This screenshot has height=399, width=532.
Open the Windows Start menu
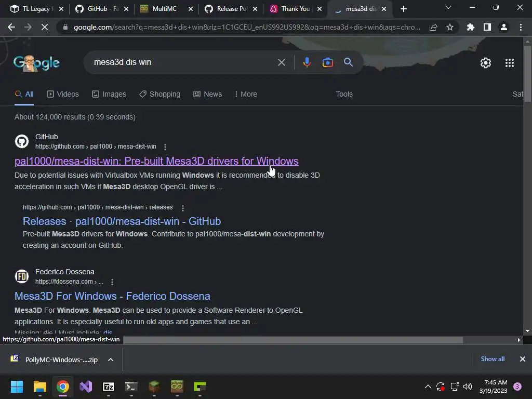[x=17, y=387]
